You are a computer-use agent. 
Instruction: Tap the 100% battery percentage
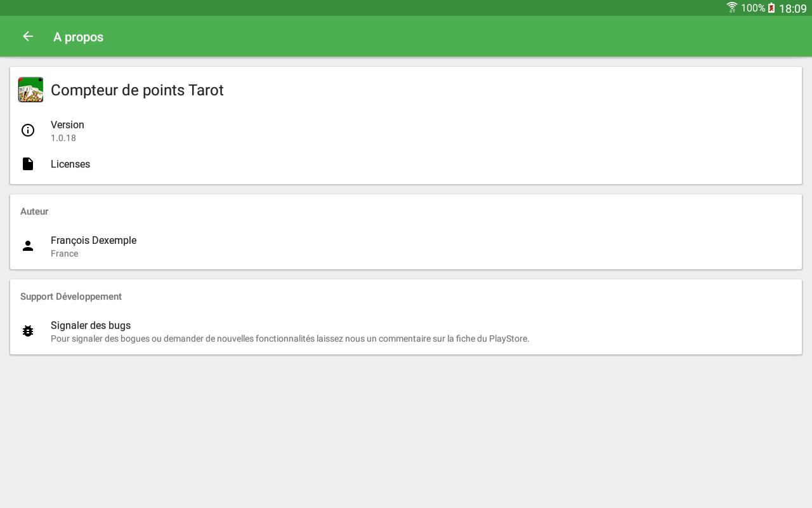click(753, 8)
